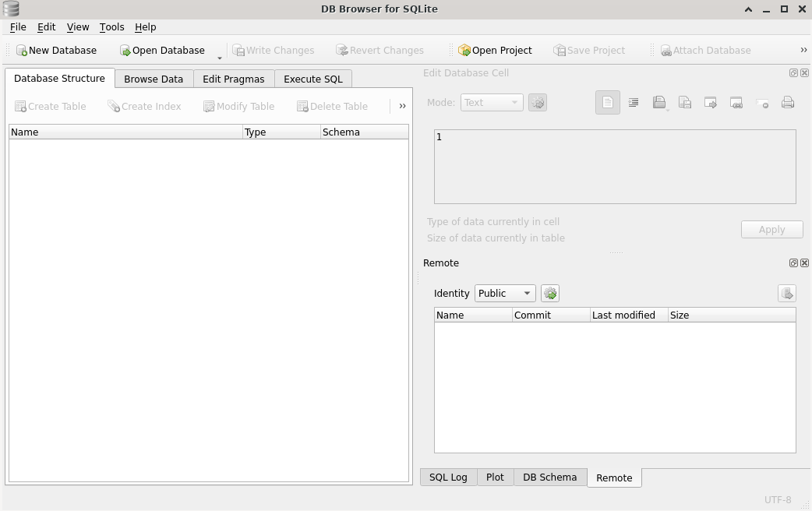Click the folder icon with dropdown arrow in cell editor
The width and height of the screenshot is (812, 511).
tap(659, 103)
